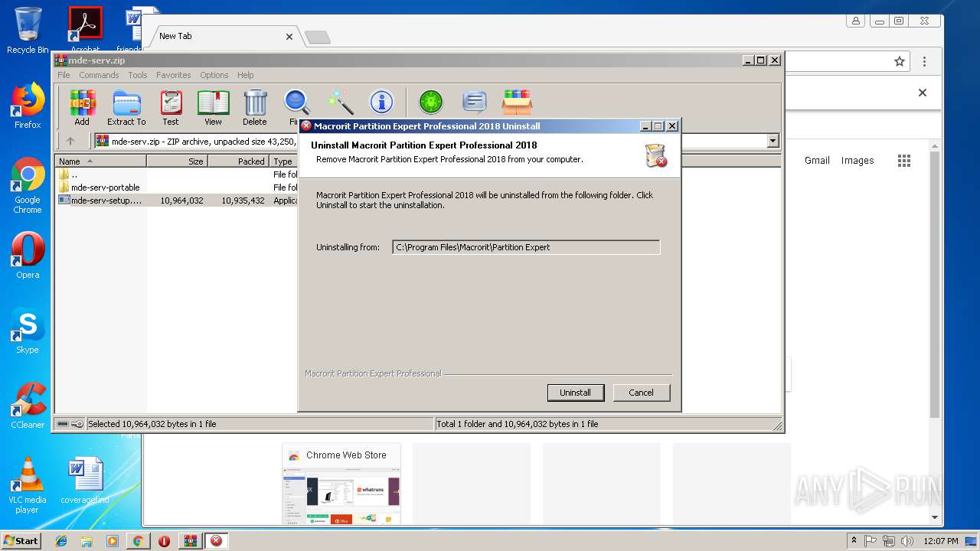Close the New Tab in Chrome
Viewport: 980px width, 551px height.
click(x=289, y=36)
